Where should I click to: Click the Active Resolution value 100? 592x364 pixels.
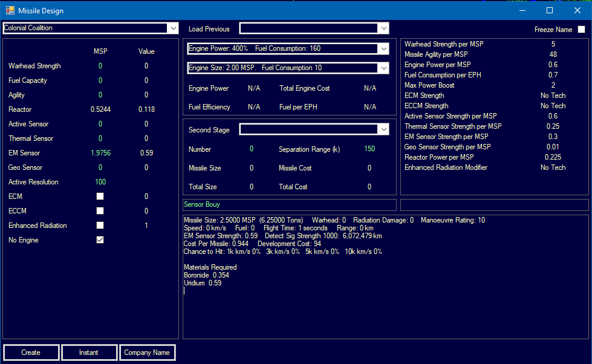click(100, 182)
